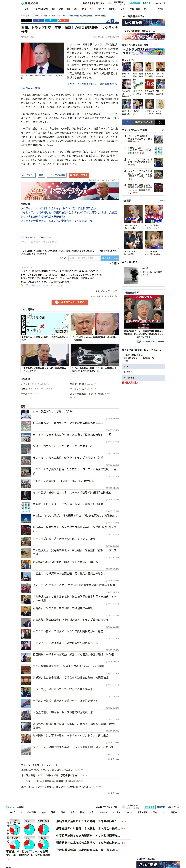Choose quiz answer B. 買おう
186x868 pixels.
click(144, 372)
